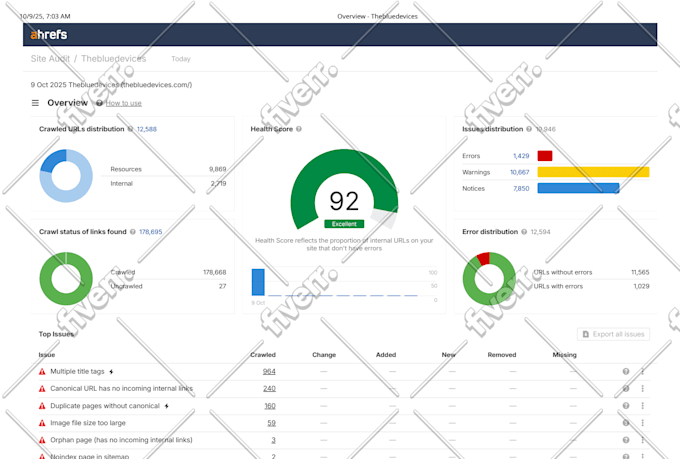The image size is (680, 459).
Task: Sort by the Missing column header
Action: 565,355
